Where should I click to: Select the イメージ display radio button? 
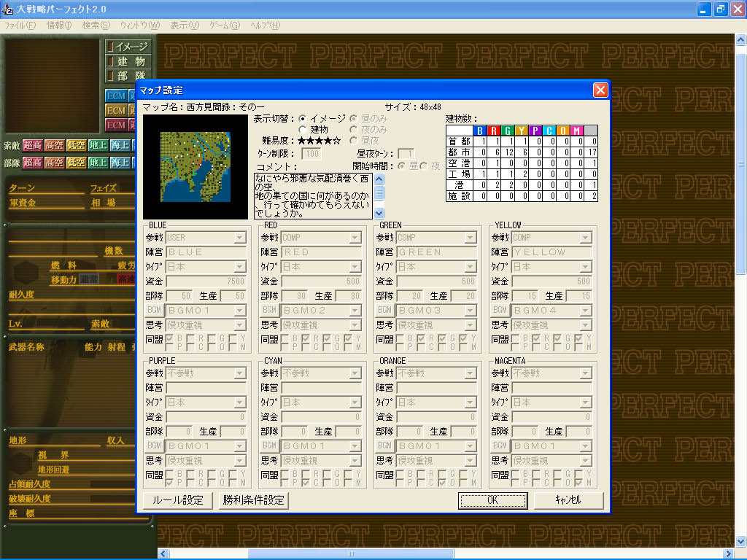tap(302, 118)
